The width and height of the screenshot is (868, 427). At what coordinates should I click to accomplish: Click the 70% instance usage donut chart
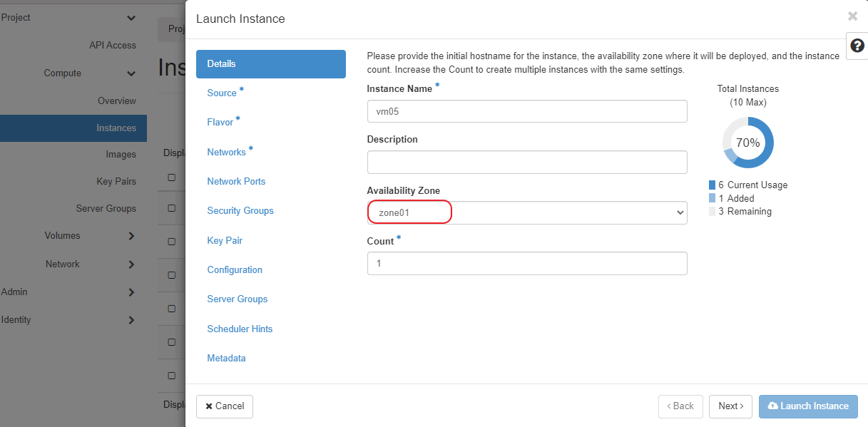coord(747,143)
